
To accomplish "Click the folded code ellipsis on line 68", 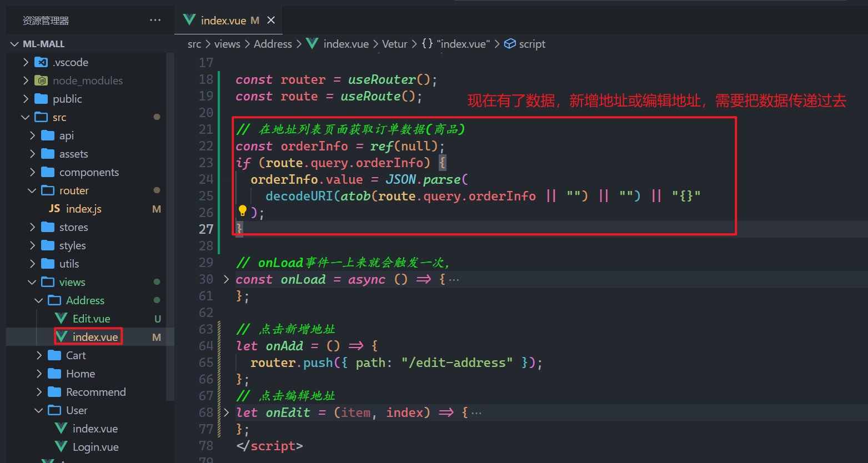I will [x=476, y=413].
